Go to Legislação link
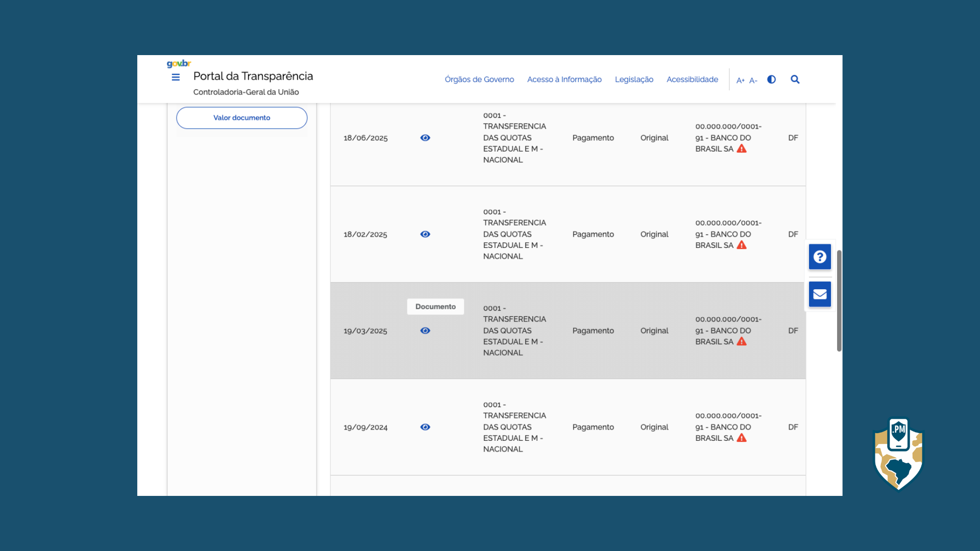980x551 pixels. tap(634, 80)
